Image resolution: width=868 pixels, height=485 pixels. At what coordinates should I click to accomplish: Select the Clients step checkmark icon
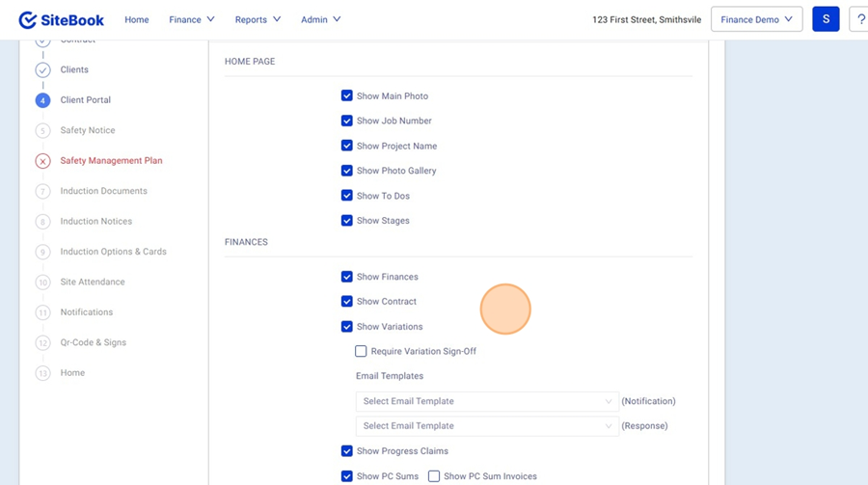pyautogui.click(x=42, y=70)
